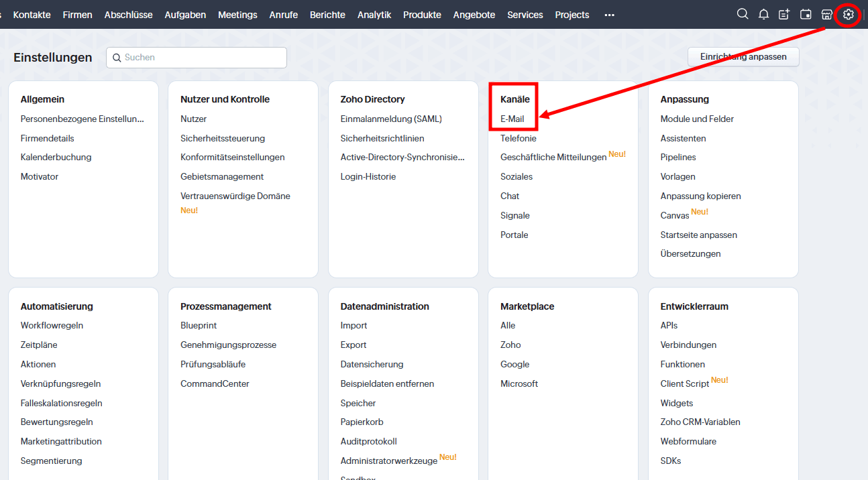Open Datensicherung settings

pos(372,364)
